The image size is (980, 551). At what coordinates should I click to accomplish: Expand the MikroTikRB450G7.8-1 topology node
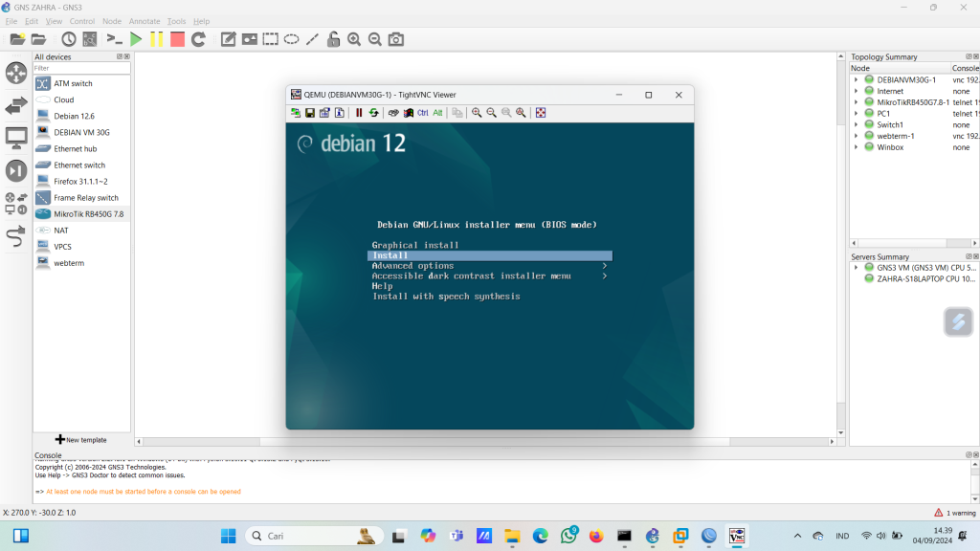coord(857,102)
